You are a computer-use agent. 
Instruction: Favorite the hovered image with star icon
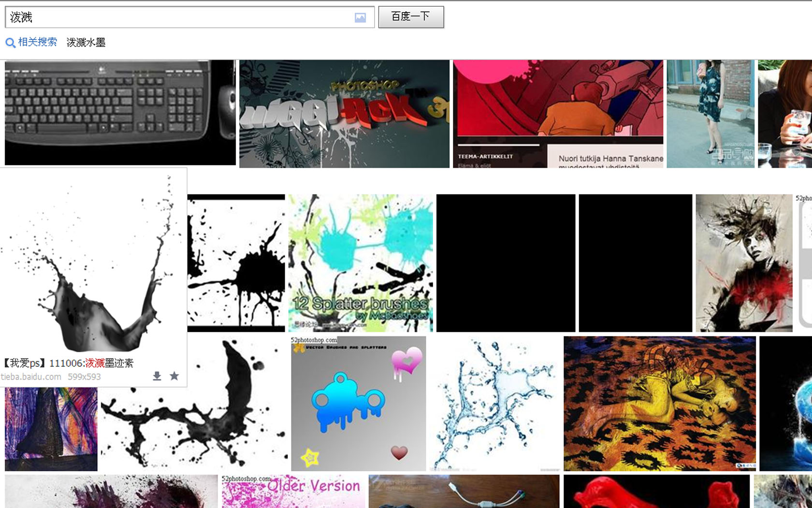click(x=174, y=376)
